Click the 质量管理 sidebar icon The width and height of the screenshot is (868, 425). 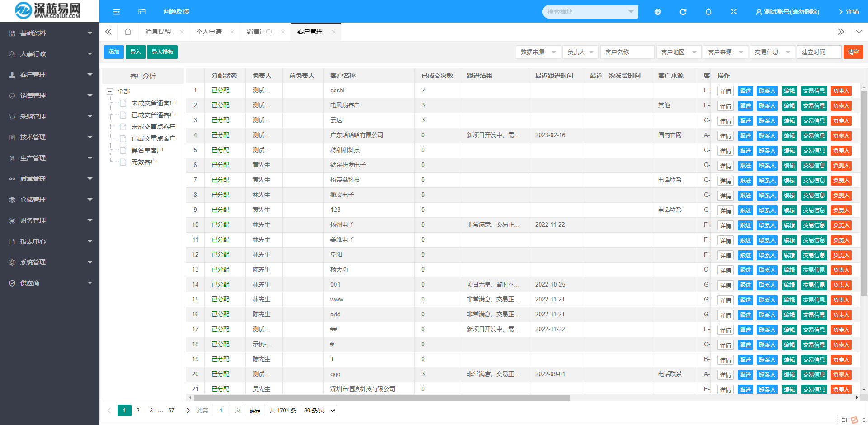[12, 179]
